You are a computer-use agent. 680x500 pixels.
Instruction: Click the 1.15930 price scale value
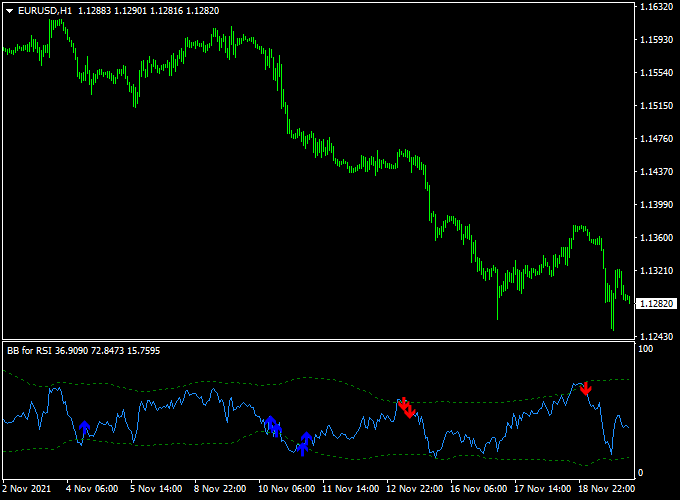click(x=657, y=39)
